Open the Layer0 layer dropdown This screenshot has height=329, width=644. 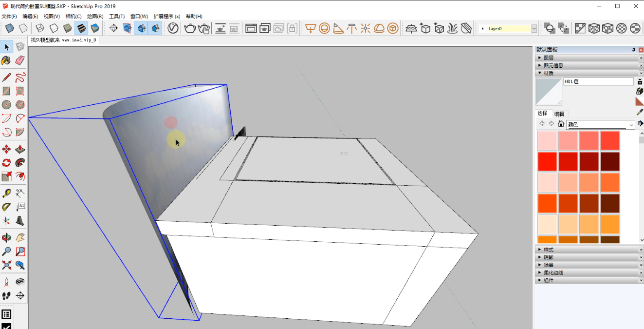(x=534, y=29)
